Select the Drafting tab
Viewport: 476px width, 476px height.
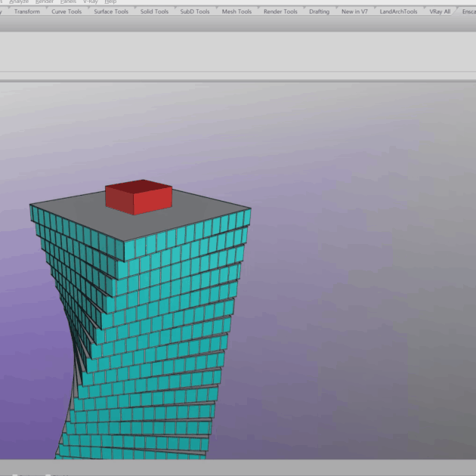pos(320,12)
